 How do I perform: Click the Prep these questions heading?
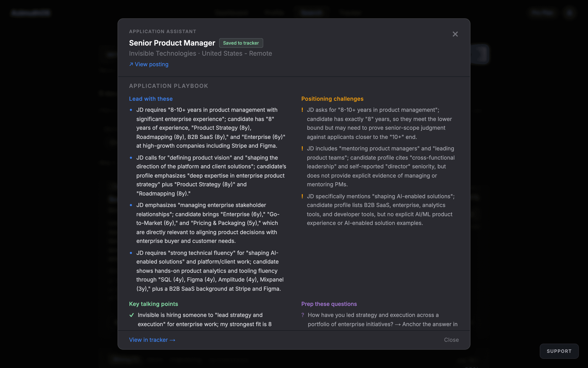click(x=329, y=304)
